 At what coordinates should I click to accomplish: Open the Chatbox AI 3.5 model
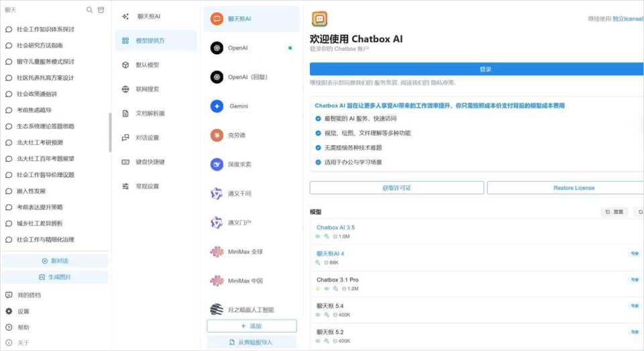tap(335, 228)
